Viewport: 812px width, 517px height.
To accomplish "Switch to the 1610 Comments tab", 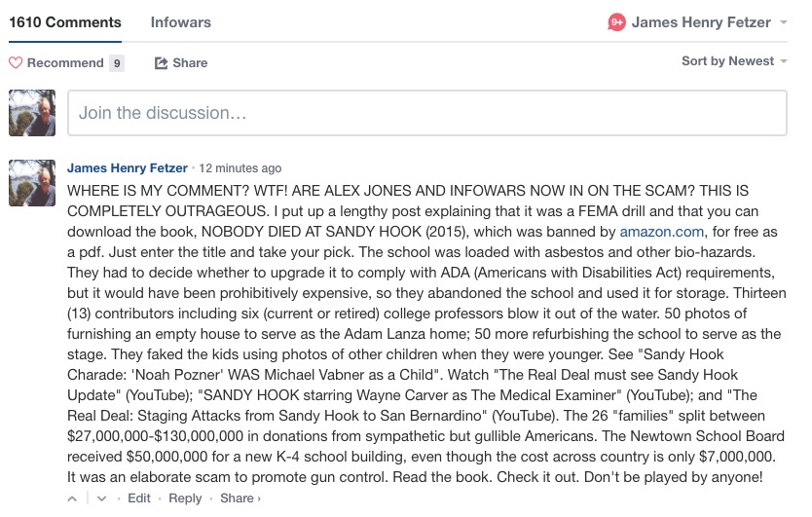I will click(65, 21).
